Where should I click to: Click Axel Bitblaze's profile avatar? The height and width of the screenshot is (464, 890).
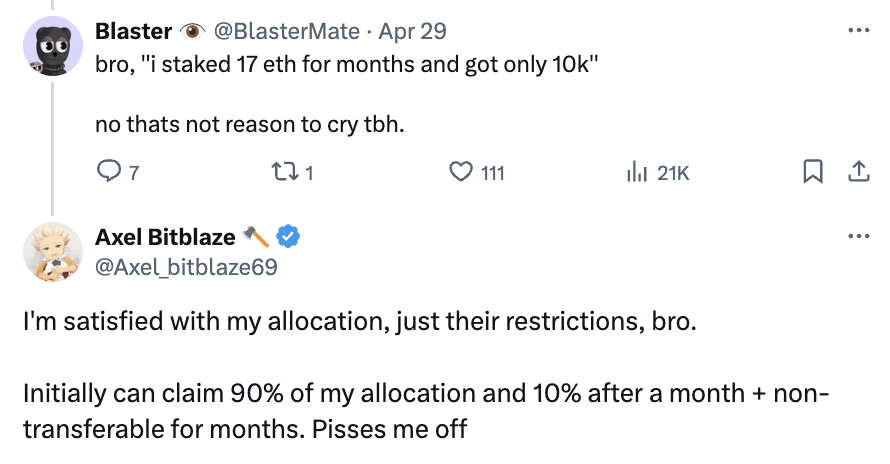click(52, 251)
